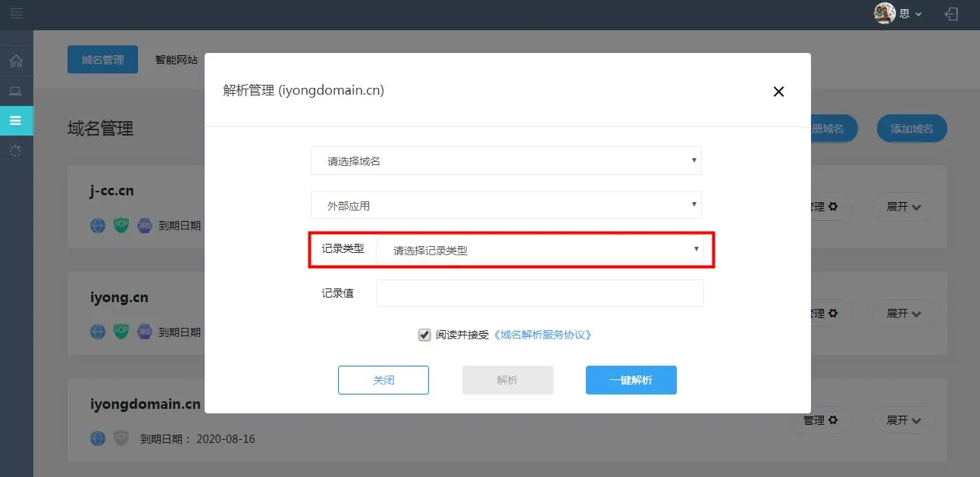Select the laptop icon in sidebar
Image resolution: width=980 pixels, height=477 pixels.
[16, 91]
